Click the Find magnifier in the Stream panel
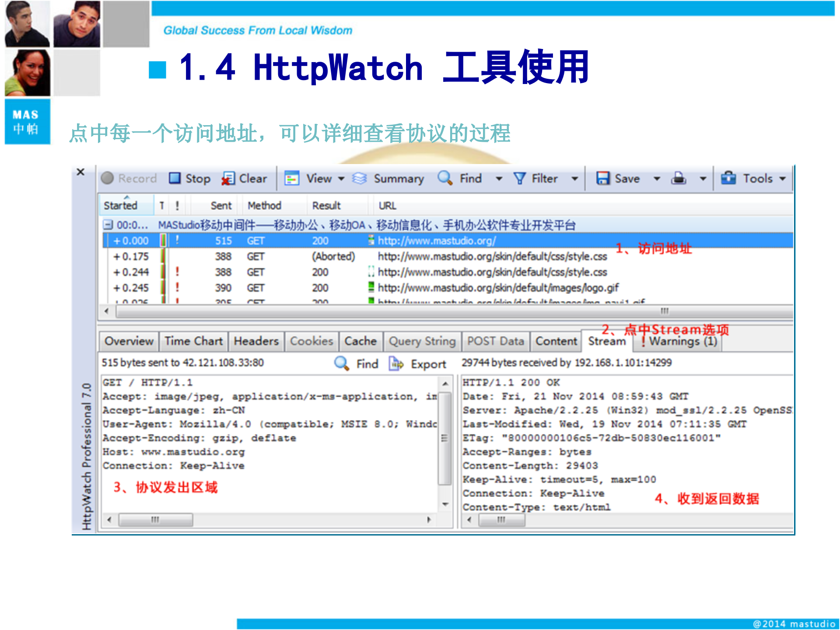The width and height of the screenshot is (840, 630). click(340, 364)
